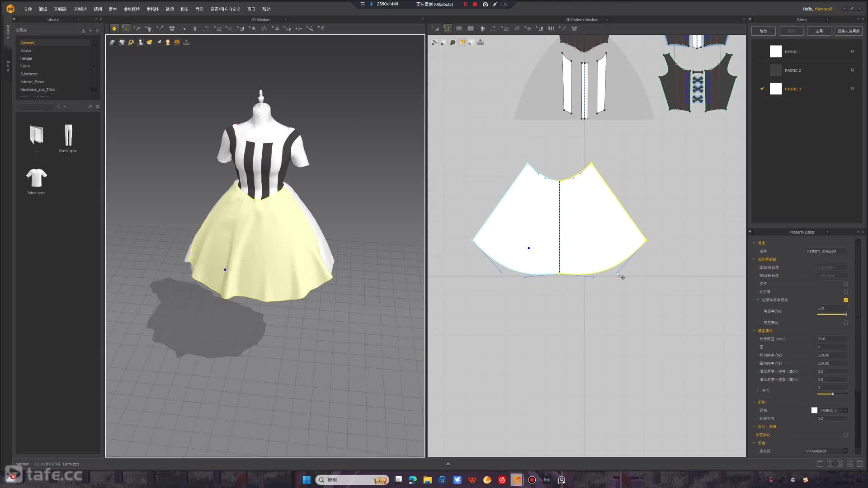Click the avatar figure icon in 2D toolbar
Viewport: 868px width, 488px height.
[482, 28]
